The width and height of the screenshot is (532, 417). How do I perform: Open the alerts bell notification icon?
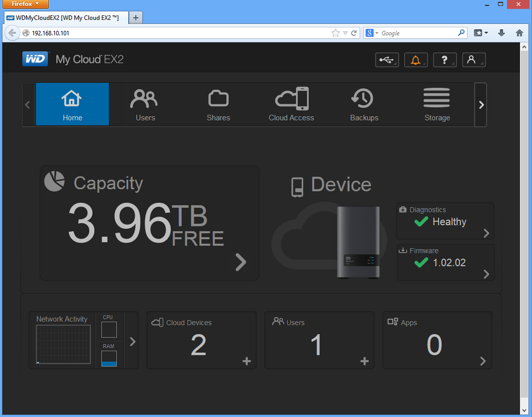coord(416,60)
